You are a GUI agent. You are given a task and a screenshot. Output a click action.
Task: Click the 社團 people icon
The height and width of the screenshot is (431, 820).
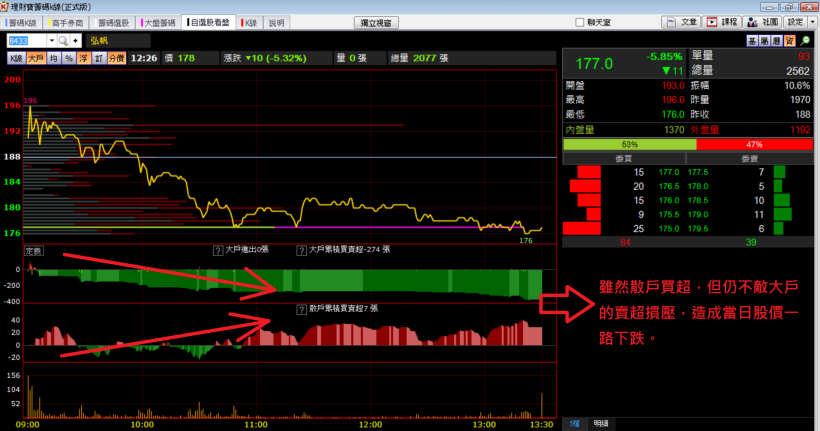tap(753, 22)
